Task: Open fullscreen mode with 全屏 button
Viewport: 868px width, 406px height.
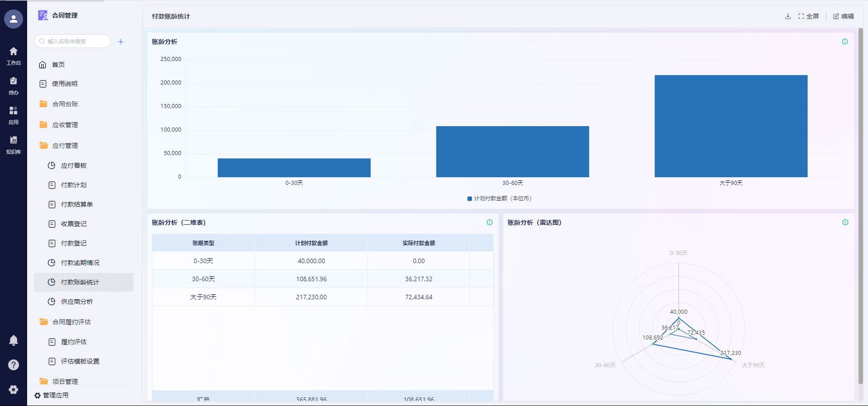Action: coord(808,16)
